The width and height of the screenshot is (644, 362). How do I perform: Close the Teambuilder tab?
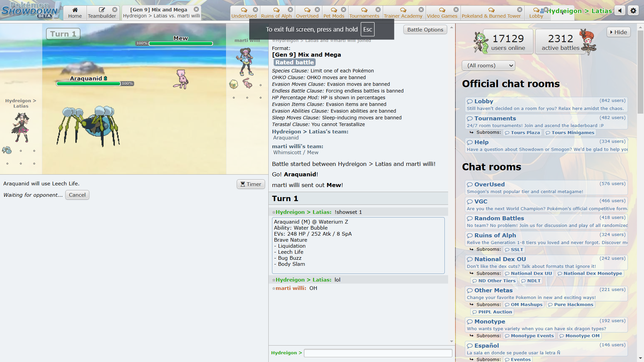(x=115, y=10)
